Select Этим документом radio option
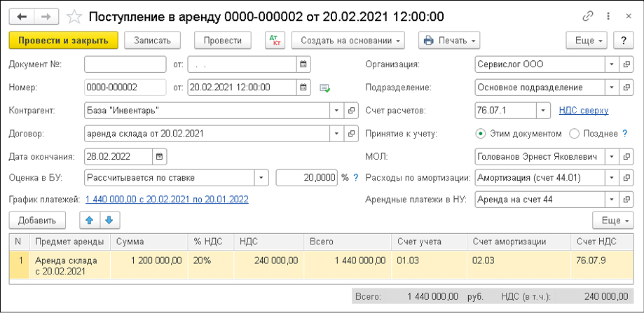Viewport: 644px width, 313px height. tap(480, 134)
